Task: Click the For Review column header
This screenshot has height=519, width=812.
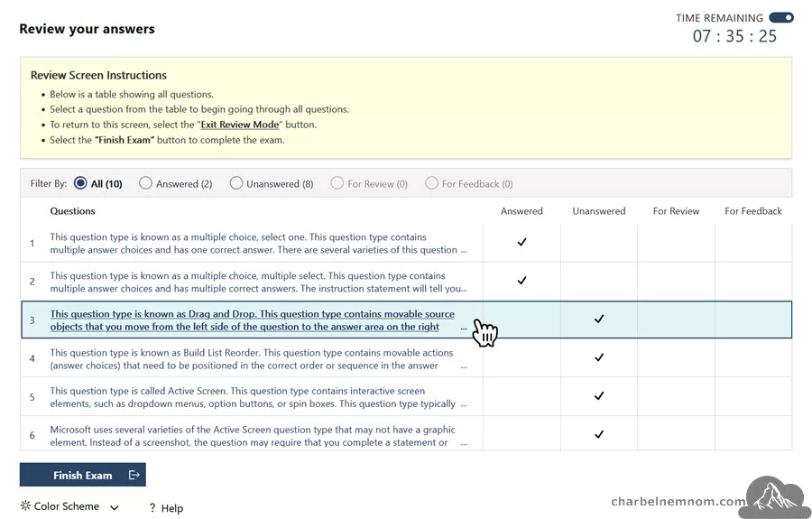Action: (x=676, y=211)
